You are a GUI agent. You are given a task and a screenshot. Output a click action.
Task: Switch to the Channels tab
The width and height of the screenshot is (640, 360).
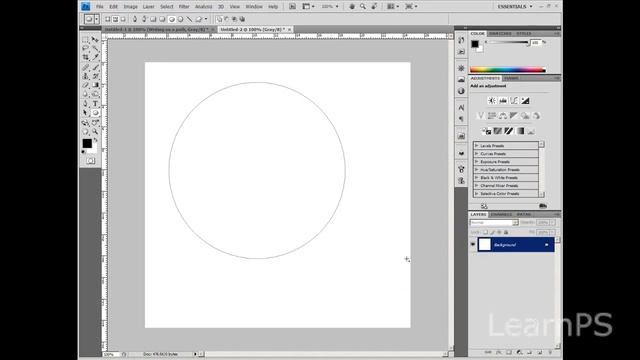tap(501, 214)
